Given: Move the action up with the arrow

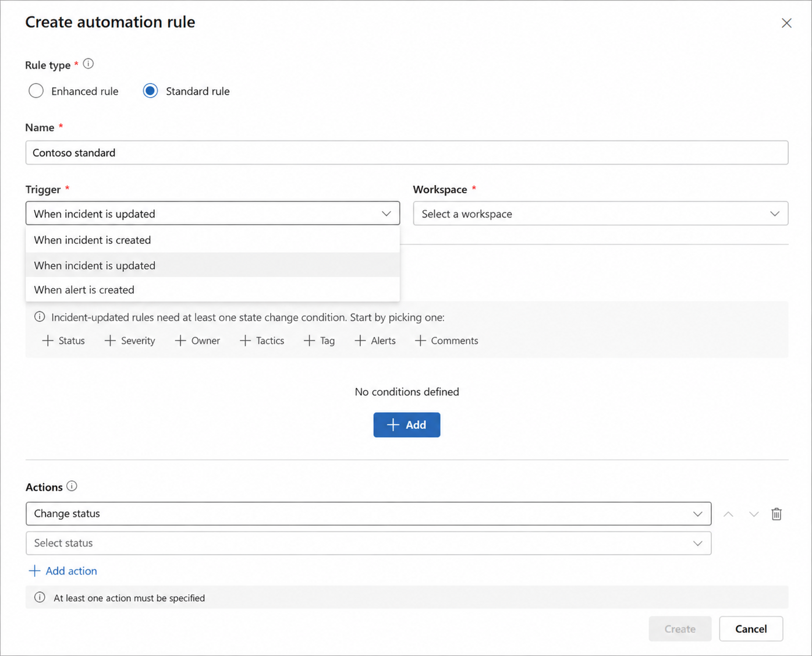Looking at the screenshot, I should tap(728, 514).
